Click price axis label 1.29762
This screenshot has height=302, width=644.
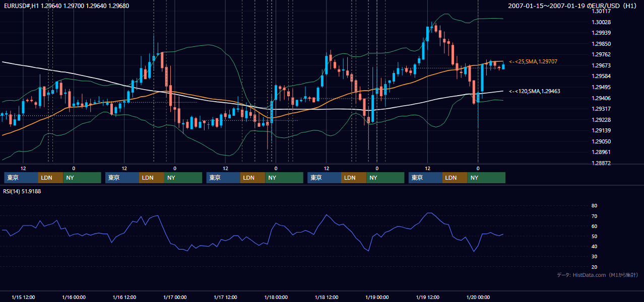pyautogui.click(x=601, y=55)
